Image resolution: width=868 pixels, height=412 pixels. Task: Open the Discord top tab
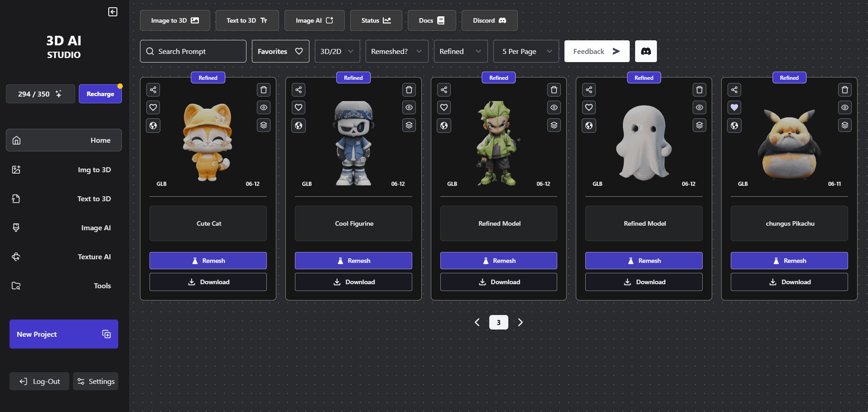489,20
